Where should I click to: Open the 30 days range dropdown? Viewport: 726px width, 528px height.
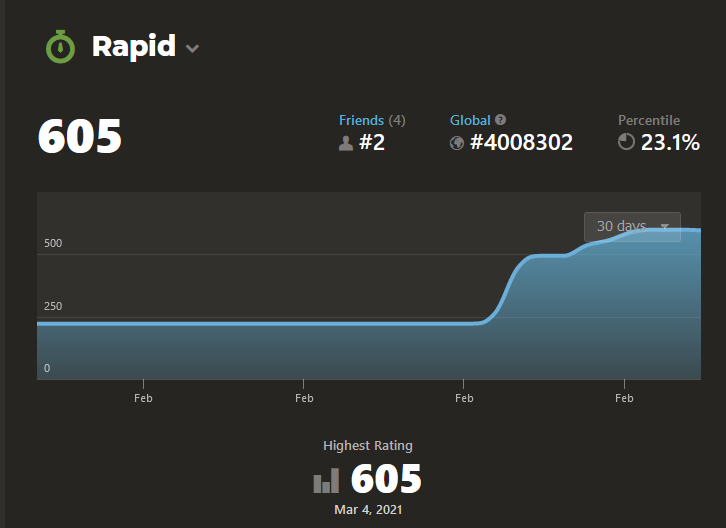coord(632,226)
